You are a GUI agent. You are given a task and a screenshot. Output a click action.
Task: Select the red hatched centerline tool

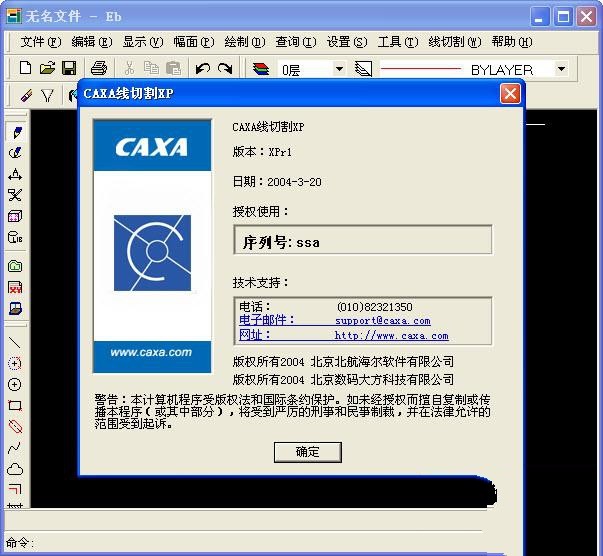coord(15,426)
